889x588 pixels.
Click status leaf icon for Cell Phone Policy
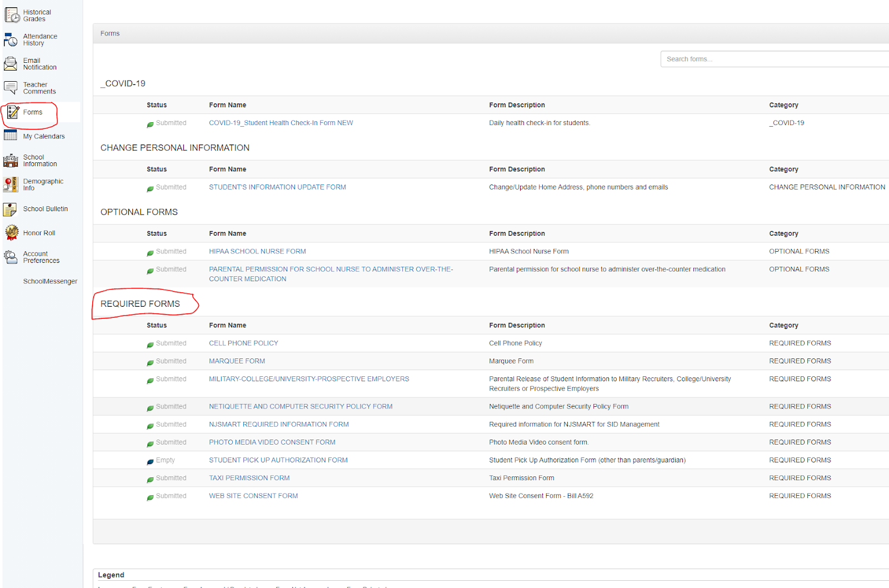click(x=150, y=345)
